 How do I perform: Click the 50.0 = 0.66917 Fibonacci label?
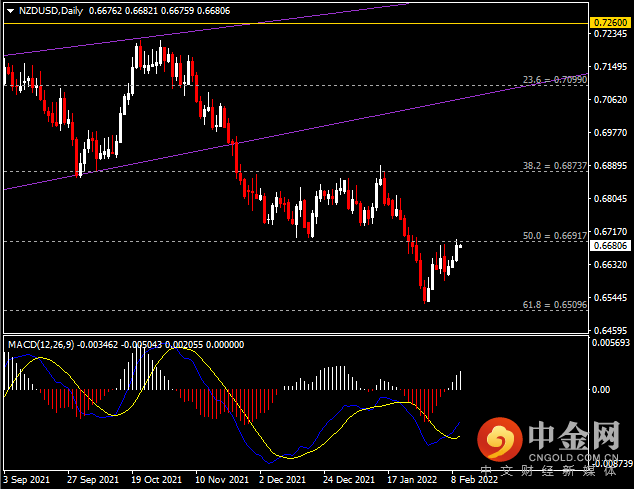click(x=553, y=236)
